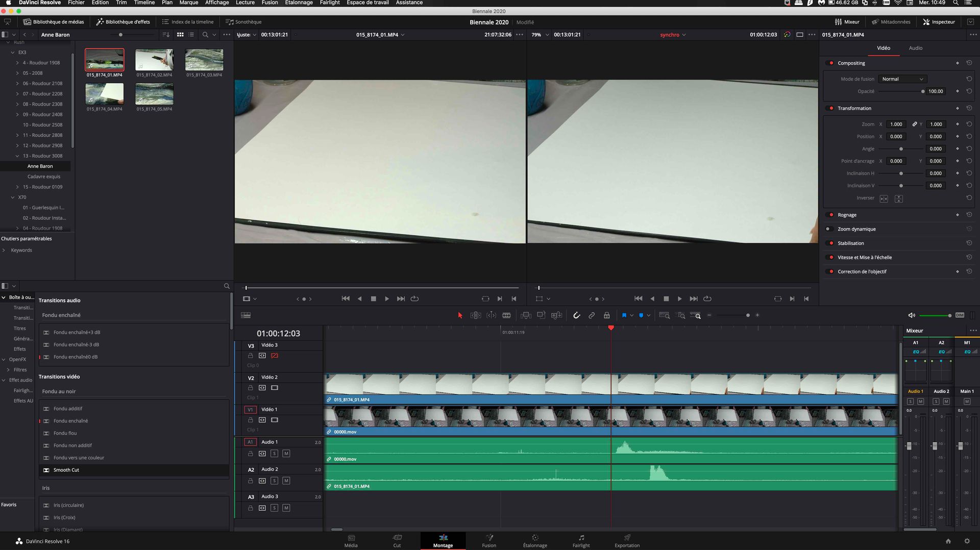Play timeline viewer in reverse

652,298
